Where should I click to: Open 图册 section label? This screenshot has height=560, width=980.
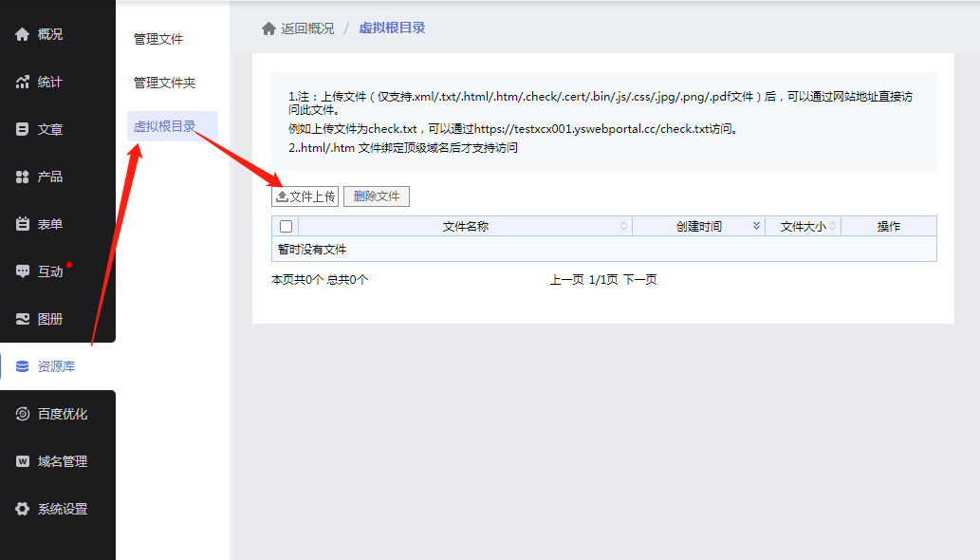[50, 319]
